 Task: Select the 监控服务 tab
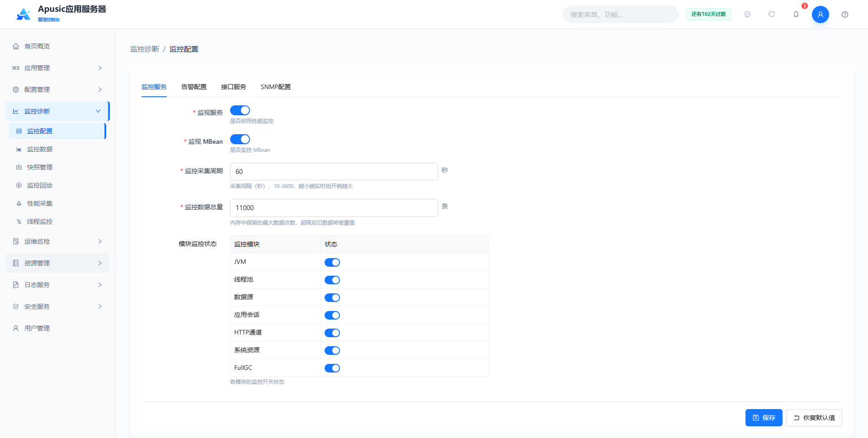click(154, 87)
